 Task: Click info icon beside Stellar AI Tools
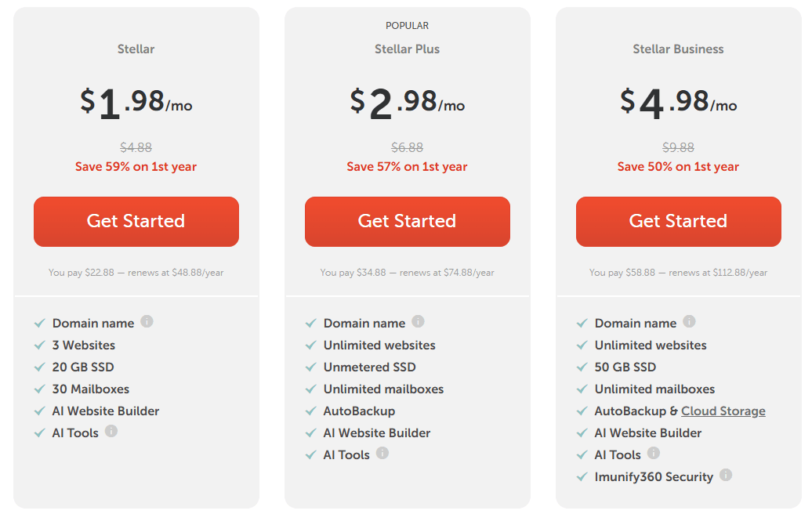click(111, 431)
